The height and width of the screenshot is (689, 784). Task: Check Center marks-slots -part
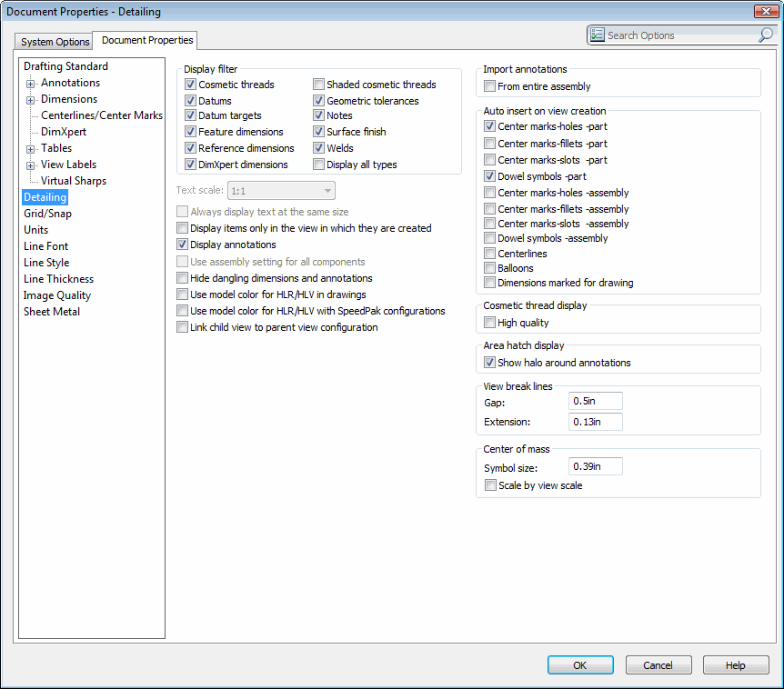[x=489, y=160]
